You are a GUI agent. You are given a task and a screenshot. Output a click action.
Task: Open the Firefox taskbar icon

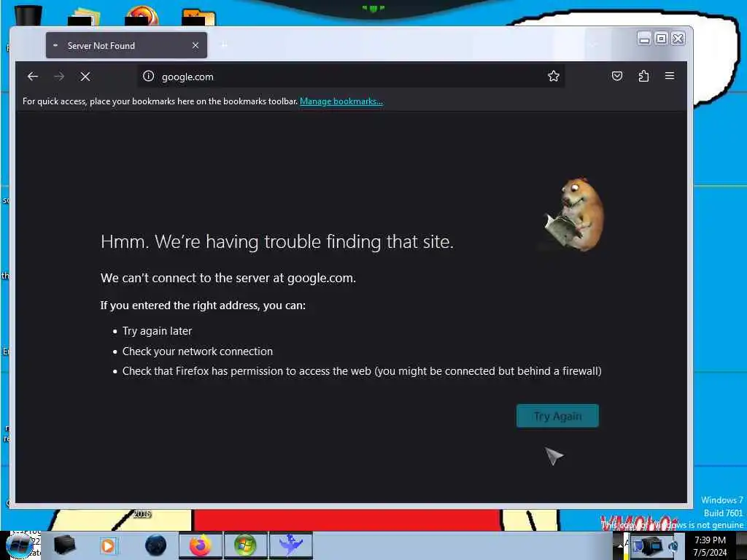(200, 545)
